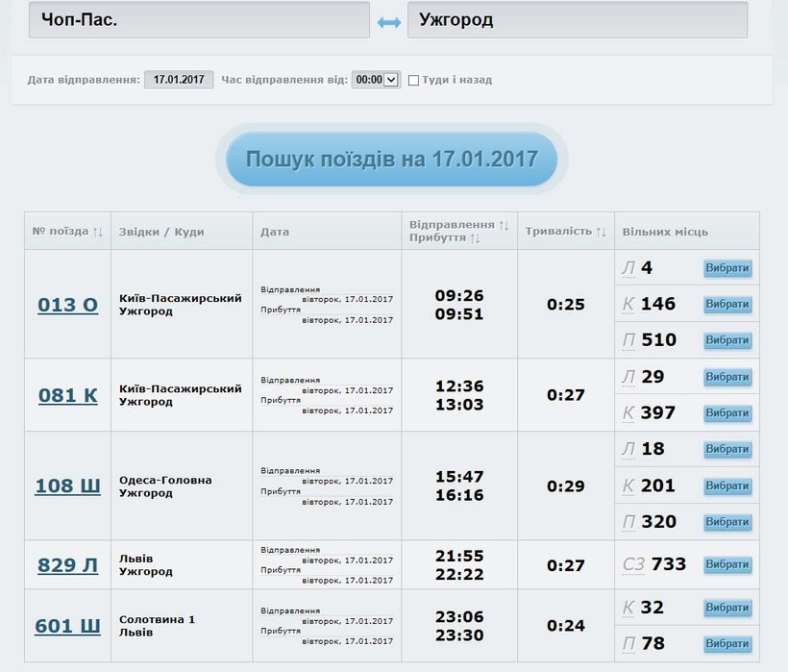The image size is (788, 672).
Task: Select С3 class with 733 seats
Action: coord(726,565)
